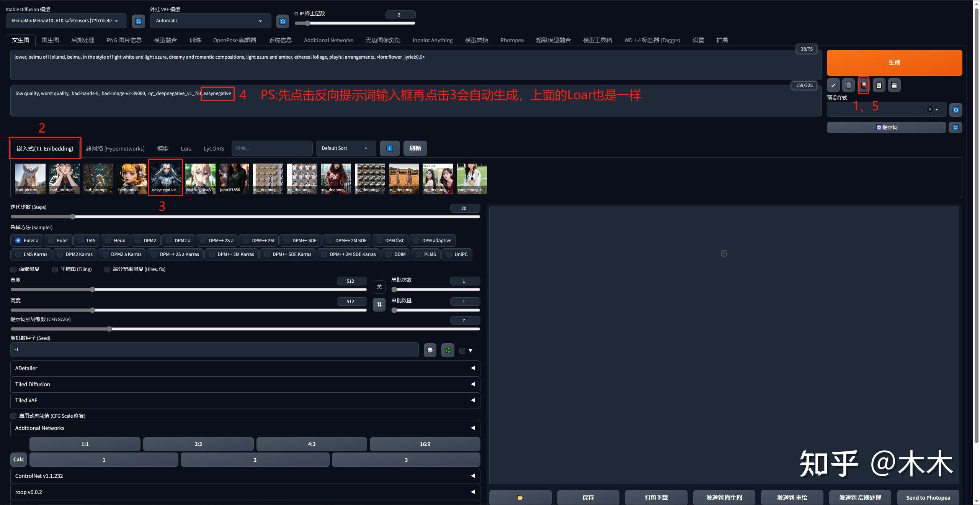Toggle extra networks red card icon
980x505 pixels.
[864, 85]
